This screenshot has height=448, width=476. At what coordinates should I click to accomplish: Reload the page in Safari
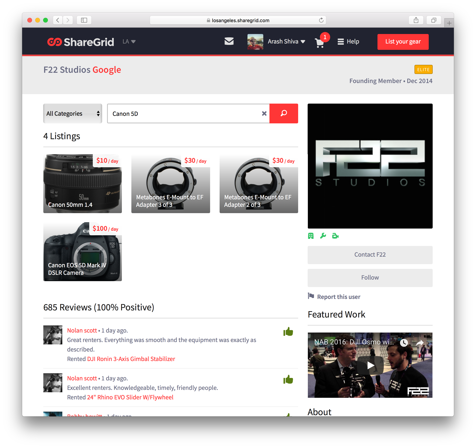coord(321,20)
